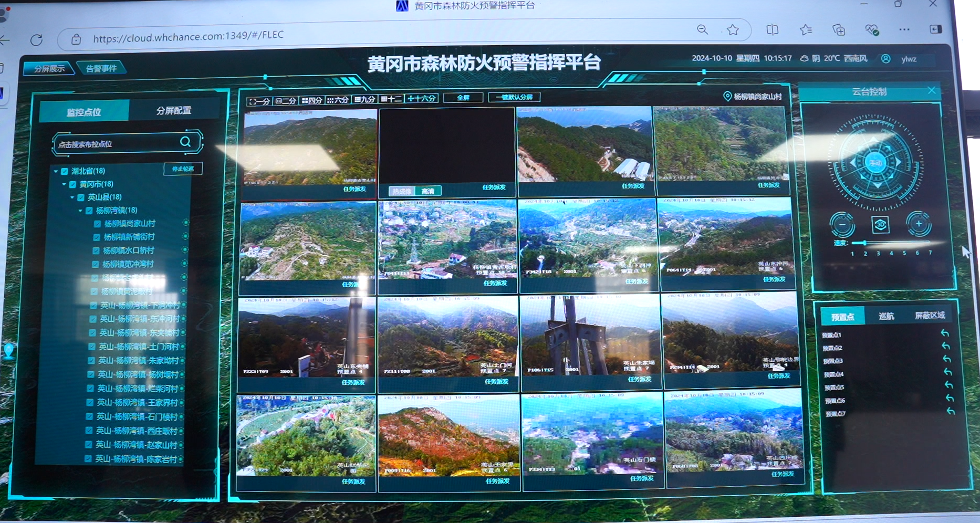Viewport: 980px width, 523px height.
Task: Select the 英山-杨柳湾镇-赵家山村 tree entry
Action: (x=136, y=445)
